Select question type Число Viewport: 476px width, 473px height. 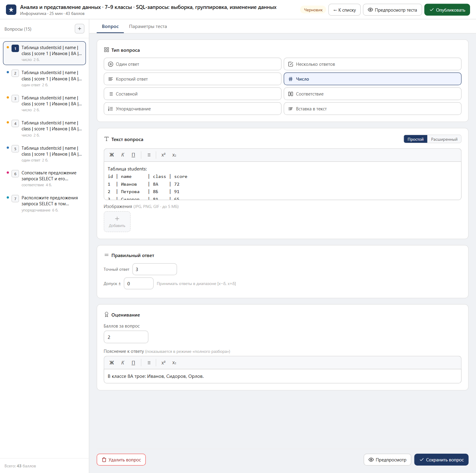[x=372, y=79]
